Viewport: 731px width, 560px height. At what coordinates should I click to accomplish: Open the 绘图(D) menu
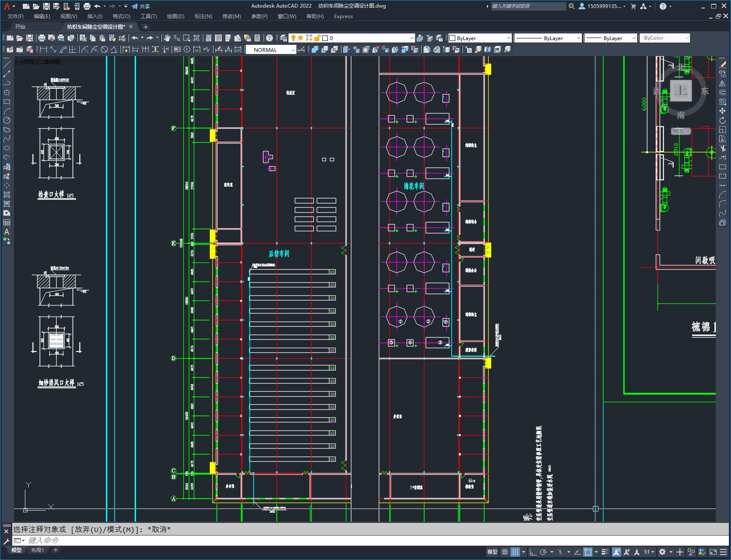click(x=176, y=16)
